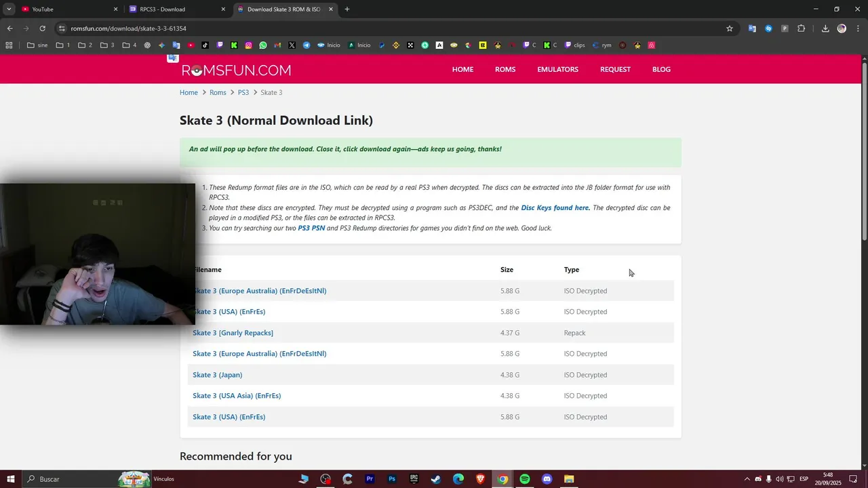This screenshot has width=868, height=488.
Task: Open the Chrome three-dot menu
Action: pyautogui.click(x=857, y=28)
